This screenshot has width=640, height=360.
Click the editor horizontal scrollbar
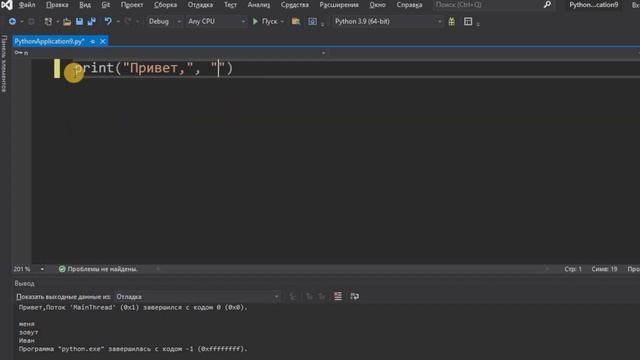pyautogui.click(x=352, y=269)
